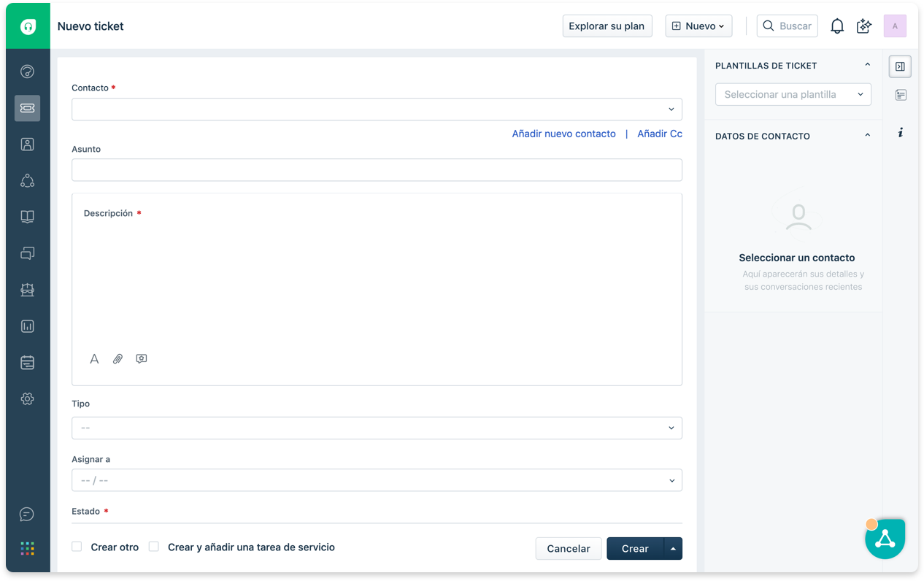Open the Contacts icon in the sidebar

pos(27,145)
